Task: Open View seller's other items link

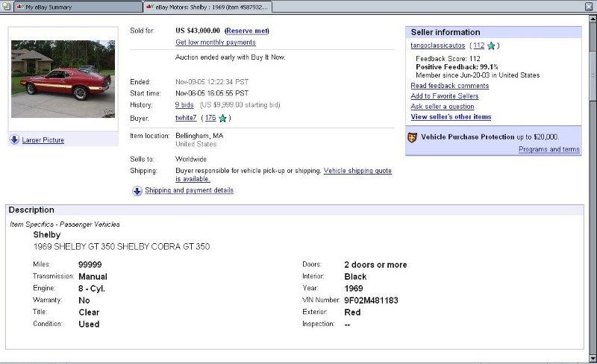Action: 451,117
